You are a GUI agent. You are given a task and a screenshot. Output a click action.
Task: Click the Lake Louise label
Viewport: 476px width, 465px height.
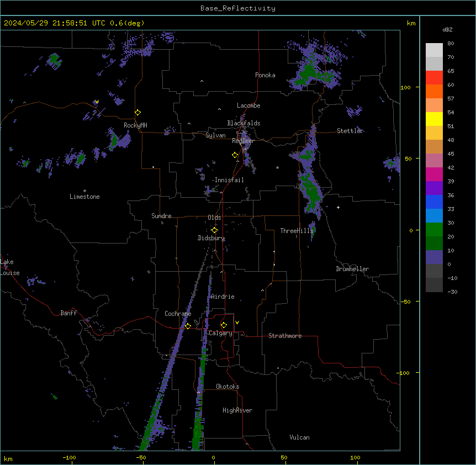tap(9, 267)
